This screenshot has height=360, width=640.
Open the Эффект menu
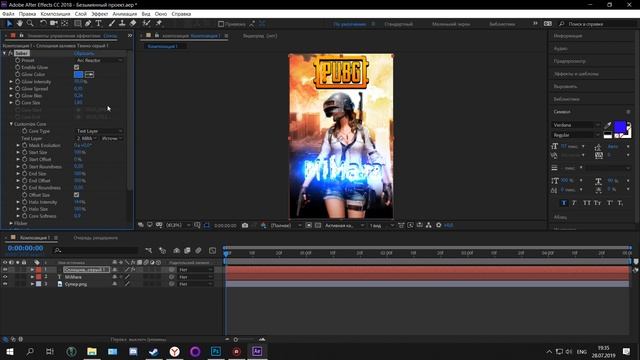100,14
